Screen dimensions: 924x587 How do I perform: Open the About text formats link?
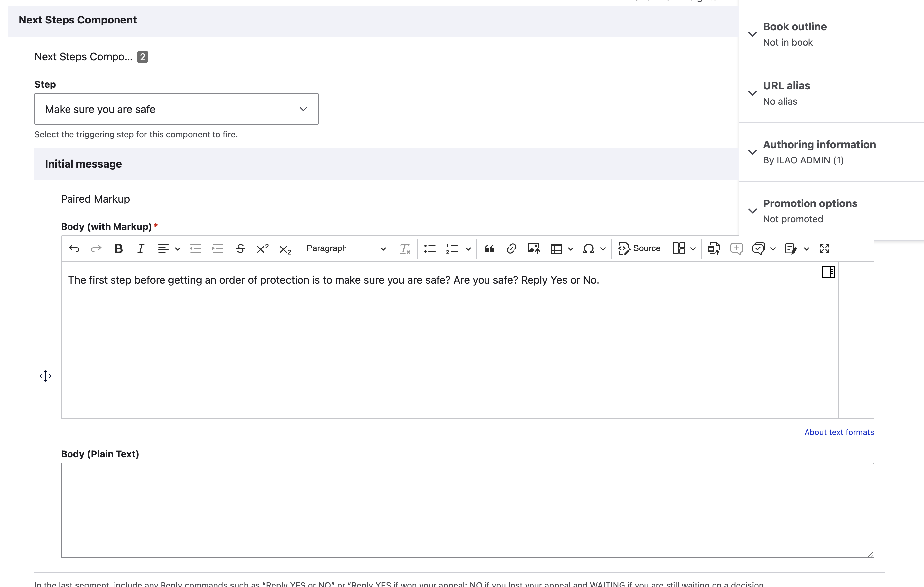coord(839,432)
